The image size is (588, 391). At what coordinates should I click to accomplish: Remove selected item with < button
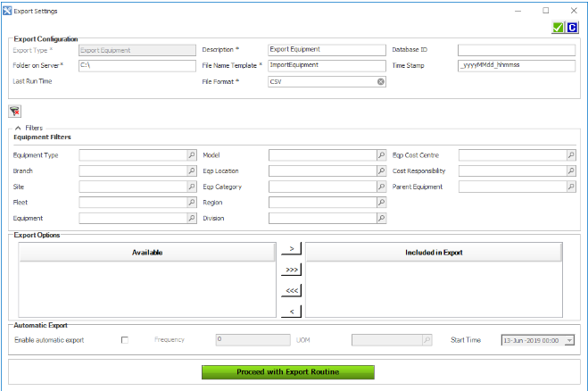tap(292, 311)
